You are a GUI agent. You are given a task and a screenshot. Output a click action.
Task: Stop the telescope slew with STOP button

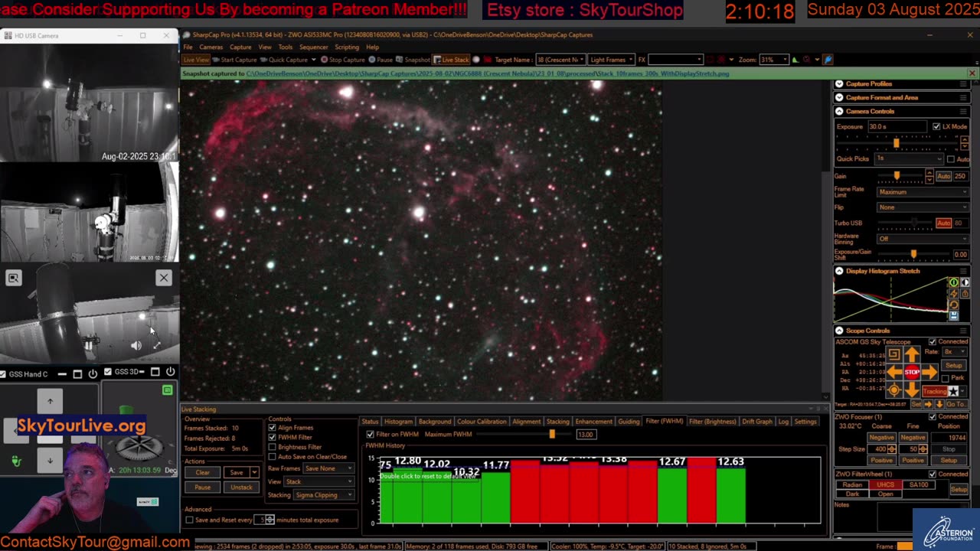(911, 372)
